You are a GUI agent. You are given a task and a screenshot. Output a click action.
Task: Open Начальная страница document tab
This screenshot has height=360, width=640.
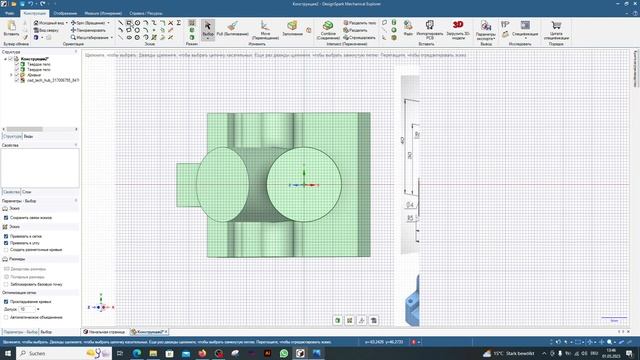(x=104, y=332)
